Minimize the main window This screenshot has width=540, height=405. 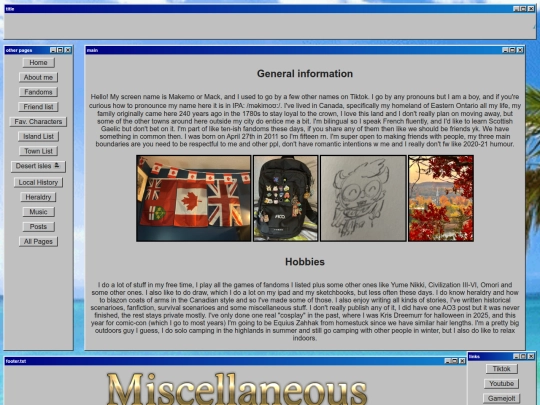[x=505, y=50]
